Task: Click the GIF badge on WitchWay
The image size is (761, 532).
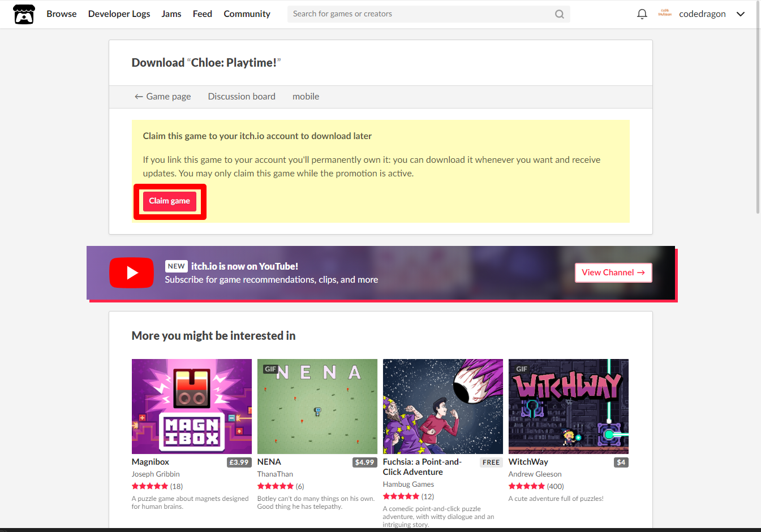Action: (x=522, y=369)
